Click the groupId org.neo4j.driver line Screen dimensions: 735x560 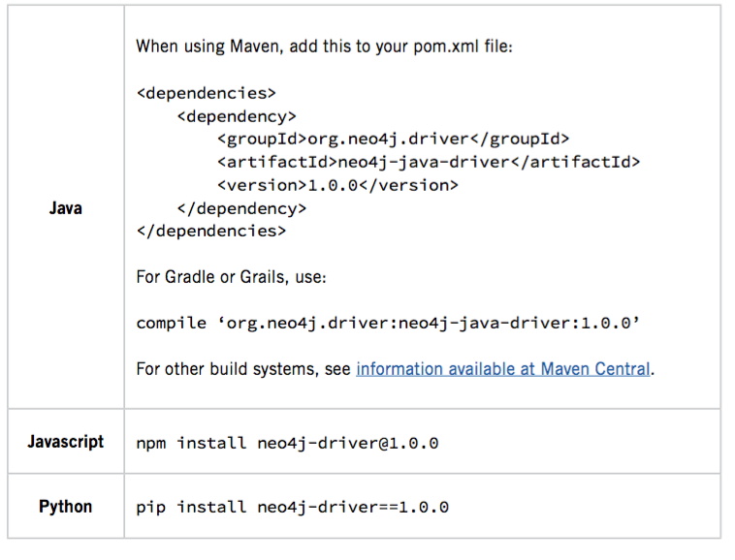click(x=393, y=140)
